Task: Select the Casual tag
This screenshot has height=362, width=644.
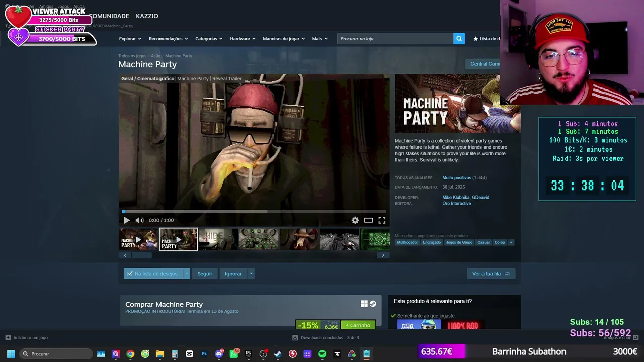Action: [484, 242]
